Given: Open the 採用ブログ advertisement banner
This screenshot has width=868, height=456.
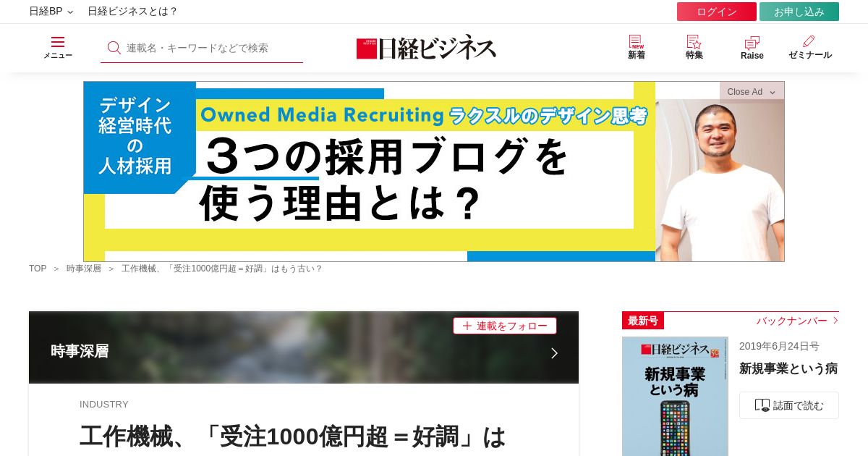Looking at the screenshot, I should pos(434,172).
